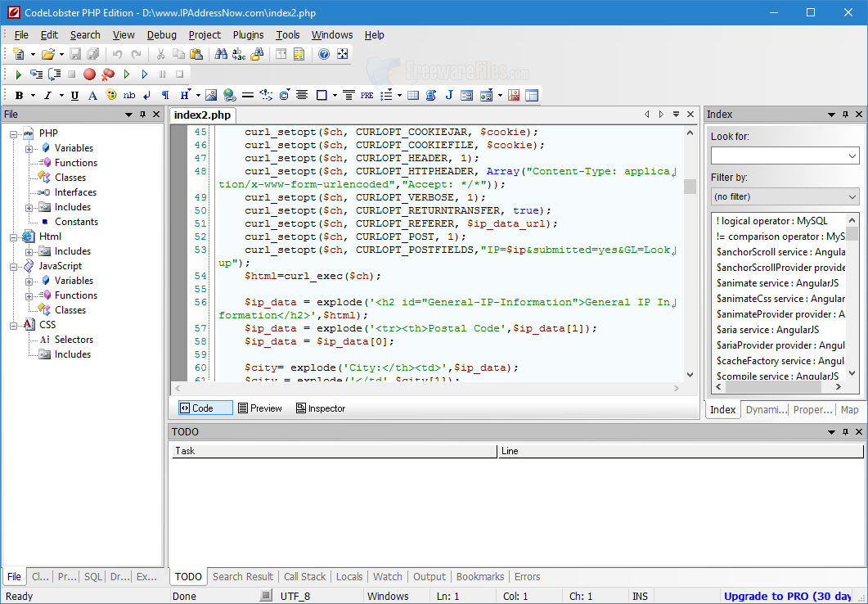Open Find with the binoculars icon
Image resolution: width=868 pixels, height=604 pixels.
221,54
